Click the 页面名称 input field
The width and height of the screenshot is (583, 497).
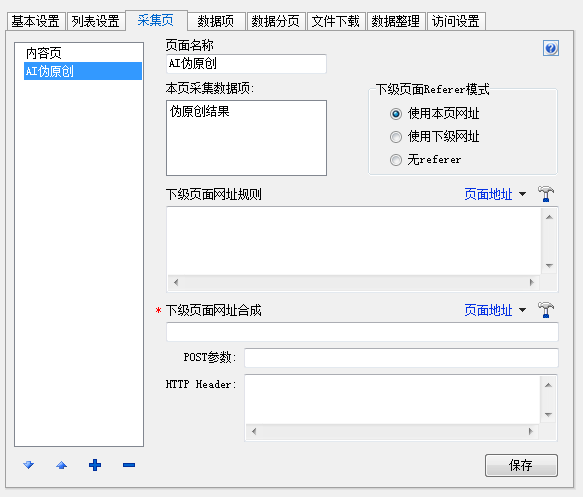247,64
